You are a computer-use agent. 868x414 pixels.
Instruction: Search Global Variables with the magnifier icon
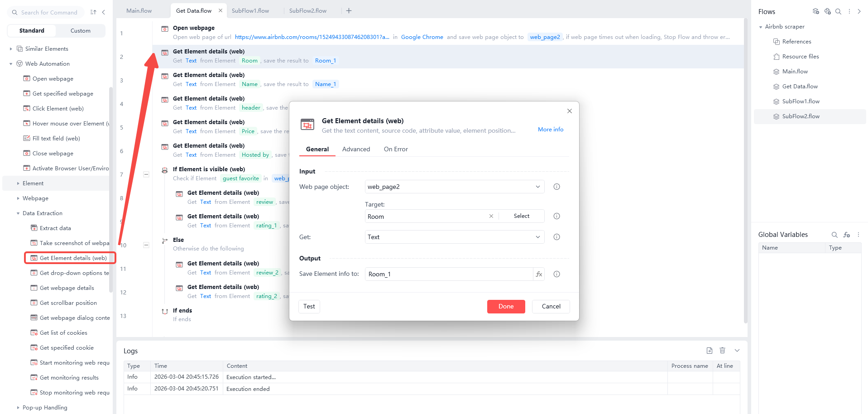(x=834, y=235)
